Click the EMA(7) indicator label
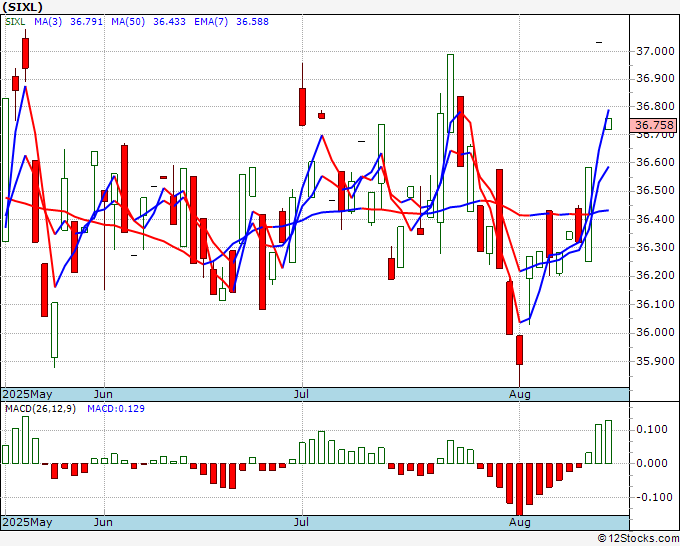 pos(211,22)
